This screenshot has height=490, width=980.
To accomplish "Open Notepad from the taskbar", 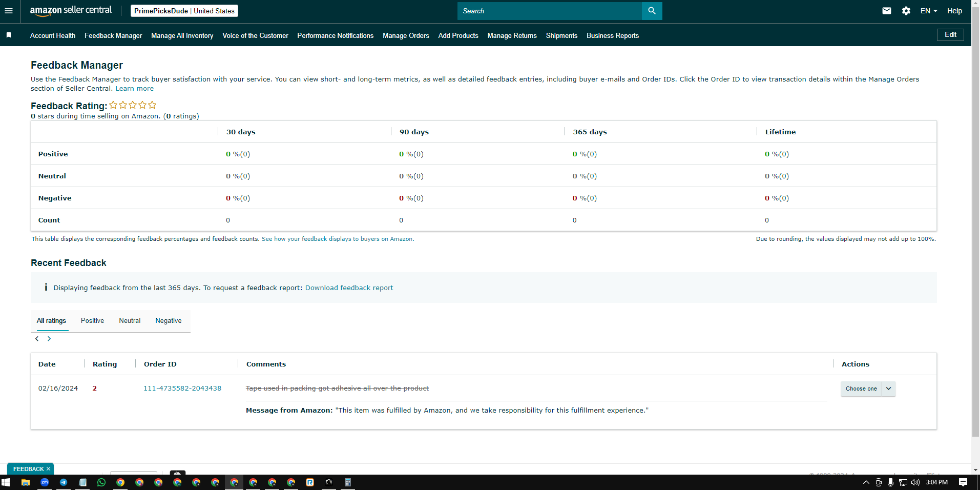I will (82, 482).
